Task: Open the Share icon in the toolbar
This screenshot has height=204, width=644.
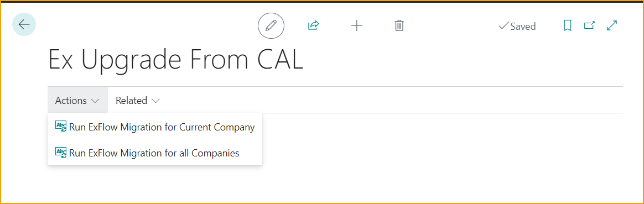Action: click(x=313, y=26)
